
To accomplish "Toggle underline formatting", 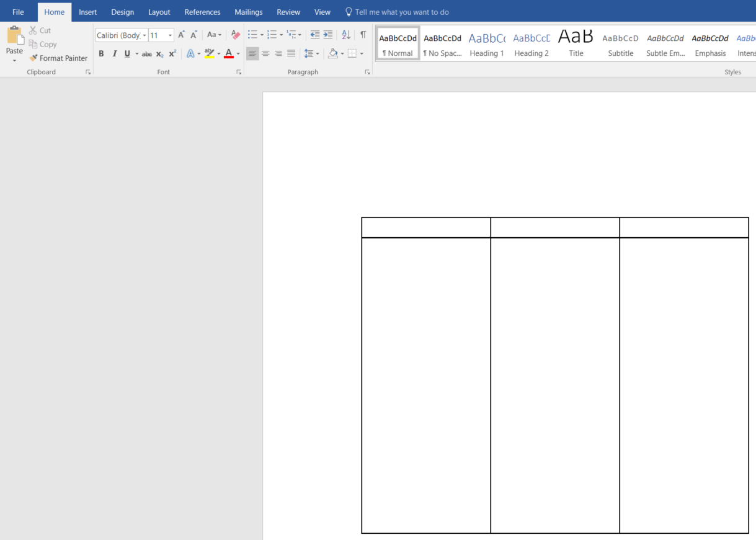I will [x=127, y=54].
